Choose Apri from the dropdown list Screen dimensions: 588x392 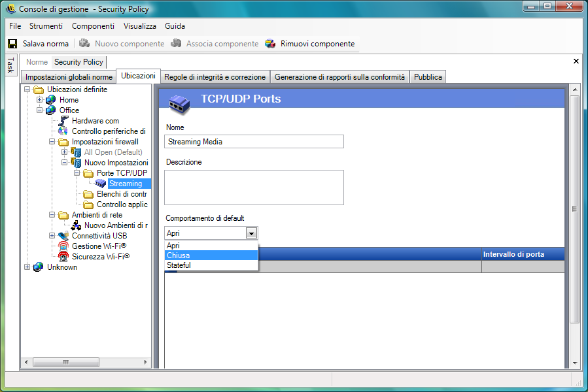coord(211,246)
